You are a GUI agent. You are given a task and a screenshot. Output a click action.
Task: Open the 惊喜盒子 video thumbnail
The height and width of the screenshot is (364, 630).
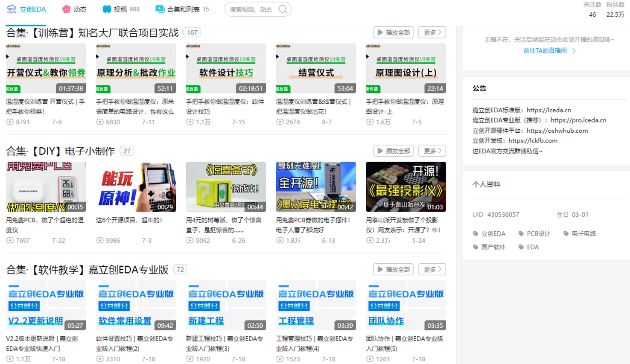coord(226,187)
